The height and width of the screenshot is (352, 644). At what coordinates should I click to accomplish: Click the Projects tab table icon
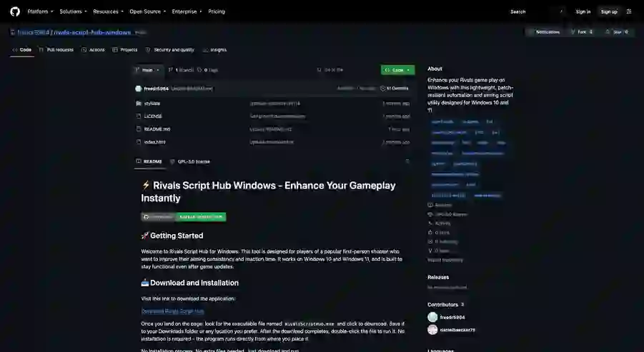(115, 50)
